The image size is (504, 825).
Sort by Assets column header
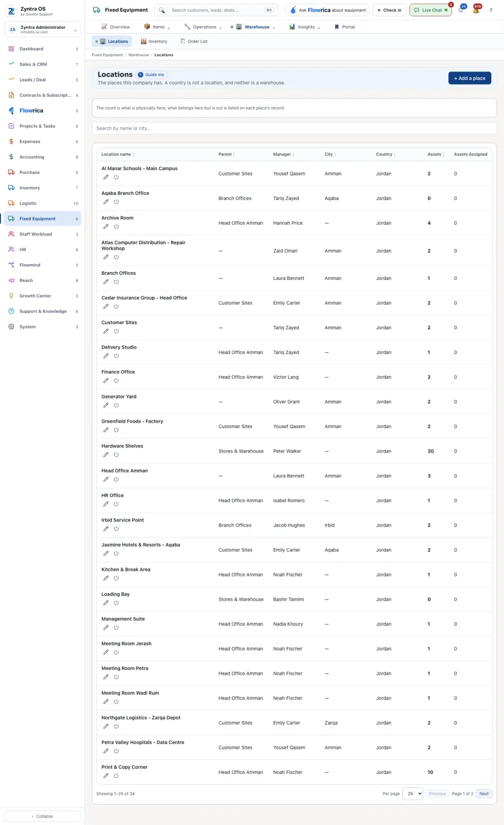(436, 154)
